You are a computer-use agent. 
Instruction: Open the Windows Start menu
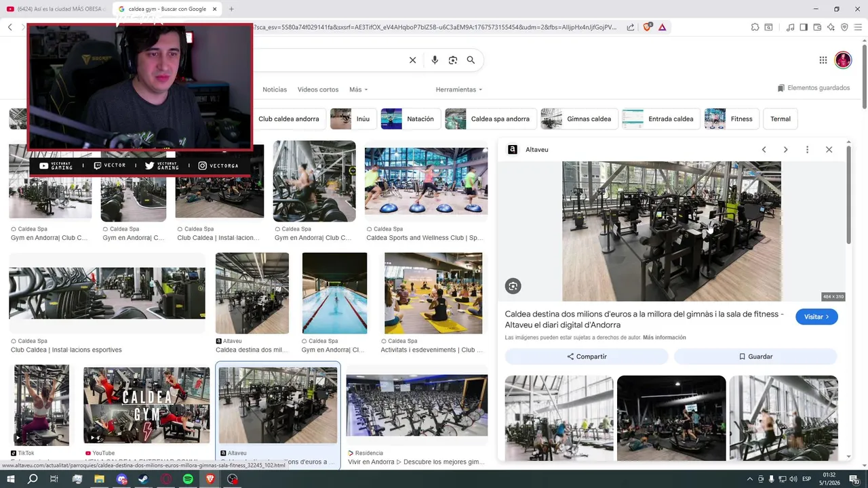[x=10, y=479]
